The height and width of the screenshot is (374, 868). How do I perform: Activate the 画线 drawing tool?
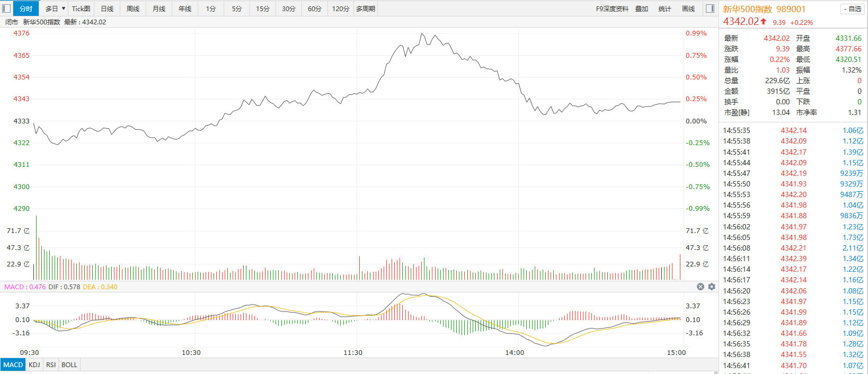(688, 8)
